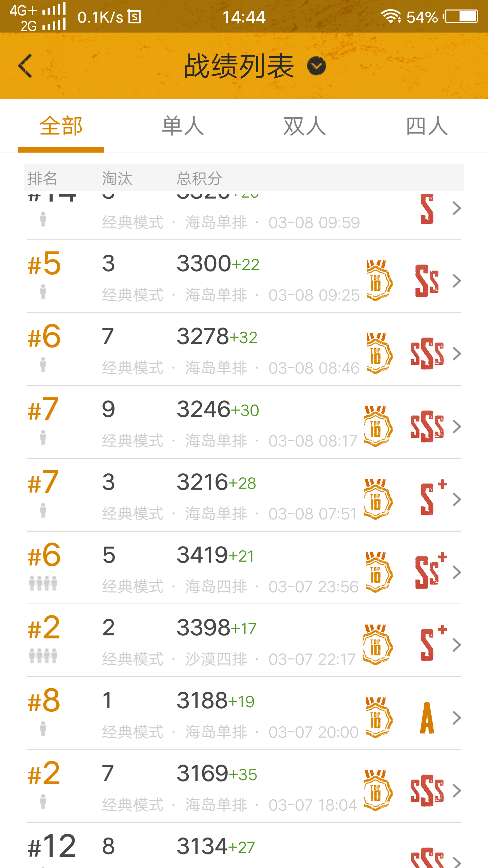The image size is (488, 868).
Task: Tap the SS+ rating icon on the 3419 match
Action: pos(431,571)
